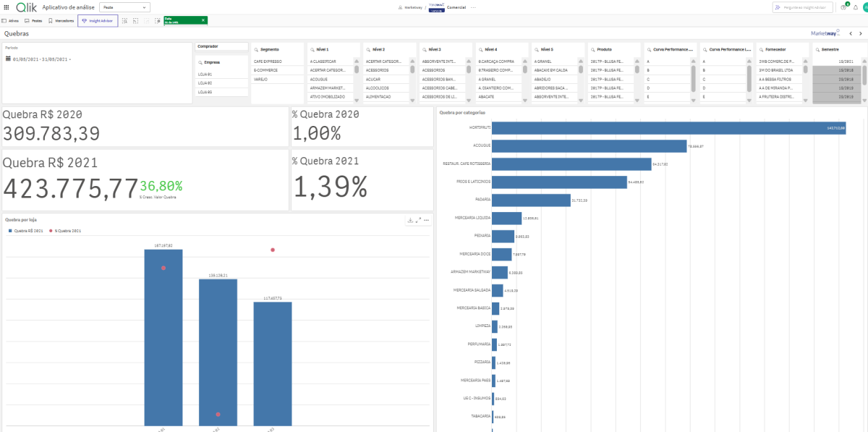Open the Marcadores bookmarks tab

click(x=61, y=21)
